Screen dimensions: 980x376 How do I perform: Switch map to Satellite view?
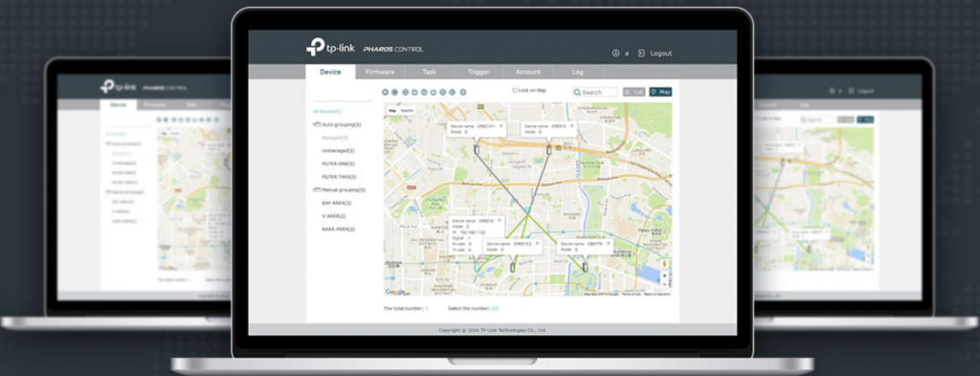[x=407, y=111]
